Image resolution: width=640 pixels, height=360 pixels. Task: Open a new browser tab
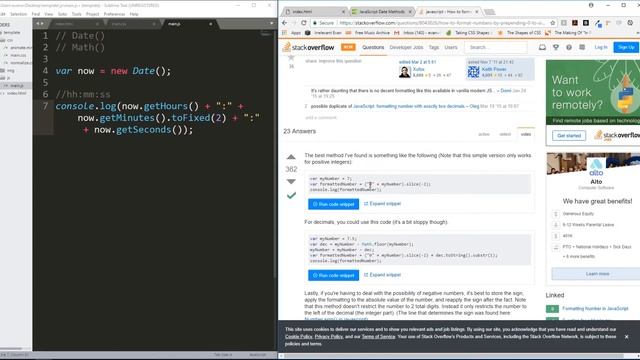coord(489,11)
